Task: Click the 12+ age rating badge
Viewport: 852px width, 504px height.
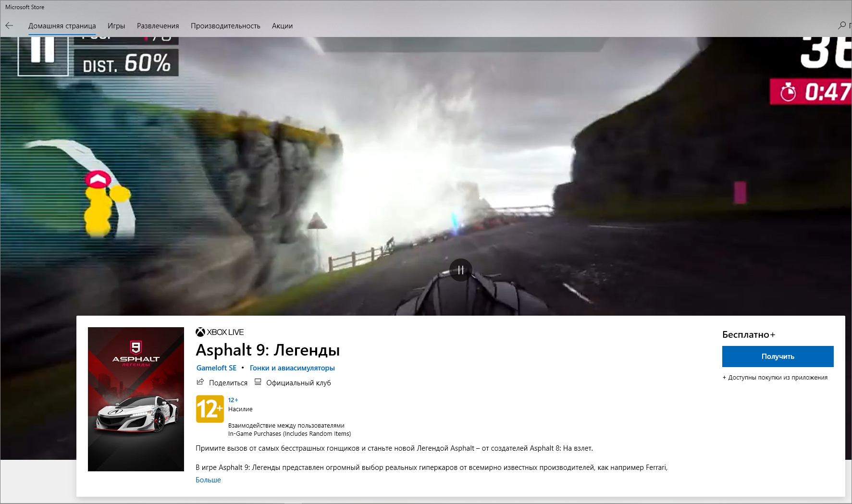Action: pos(210,409)
